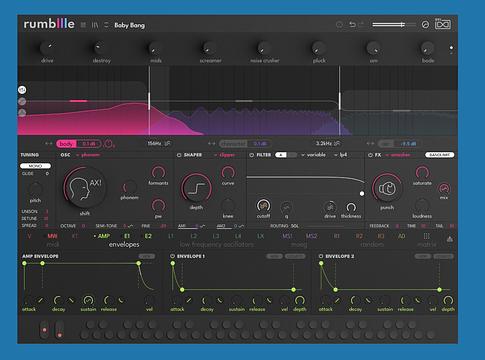
Task: Open the 156Hz crossover slope dropdown
Action: point(168,143)
